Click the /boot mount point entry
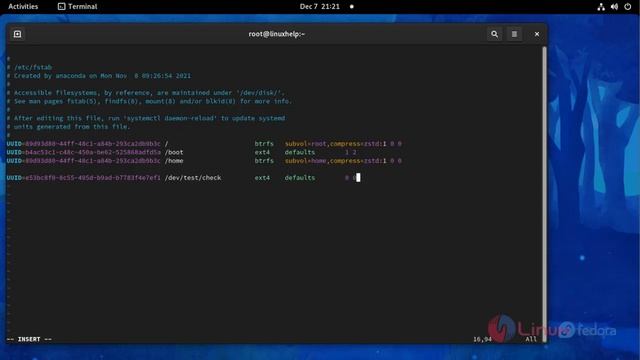The width and height of the screenshot is (640, 360). [x=174, y=152]
